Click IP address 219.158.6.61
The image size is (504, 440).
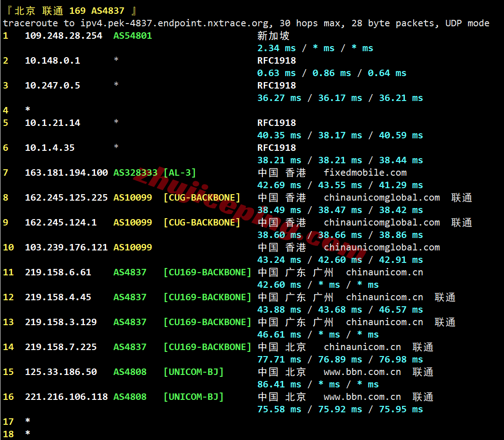(58, 272)
